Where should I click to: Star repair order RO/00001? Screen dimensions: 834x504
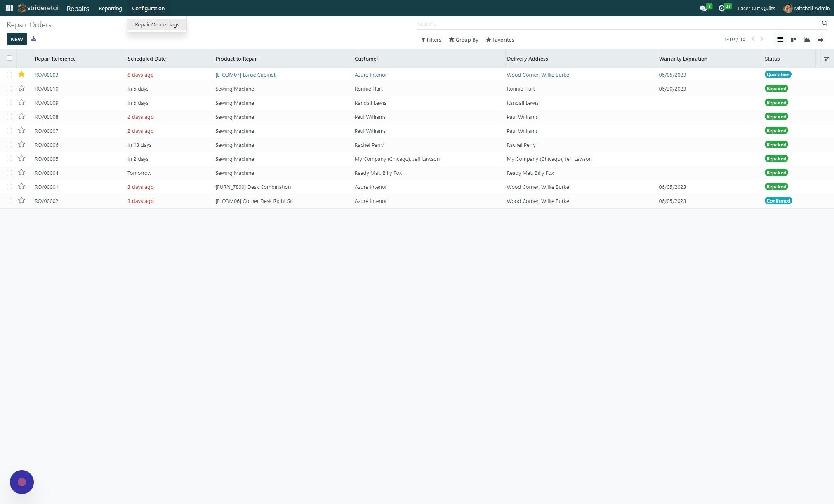21,186
